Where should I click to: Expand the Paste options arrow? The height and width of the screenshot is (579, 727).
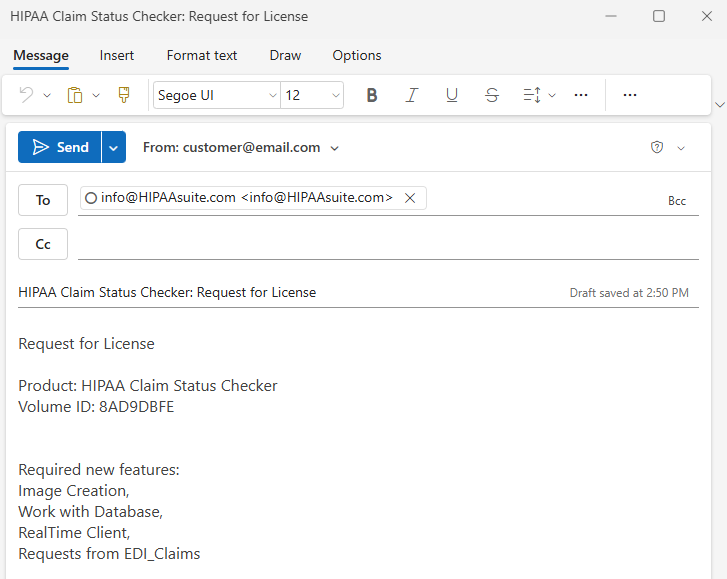coord(96,95)
